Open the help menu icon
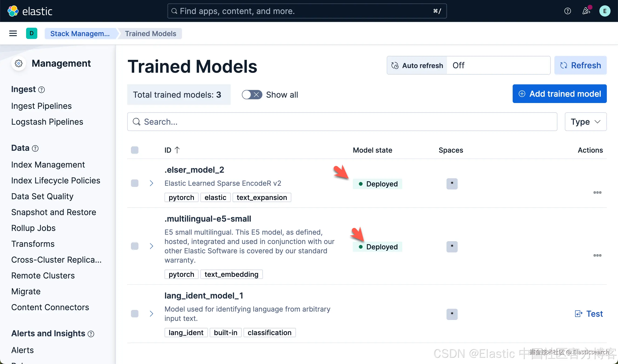 [x=567, y=11]
